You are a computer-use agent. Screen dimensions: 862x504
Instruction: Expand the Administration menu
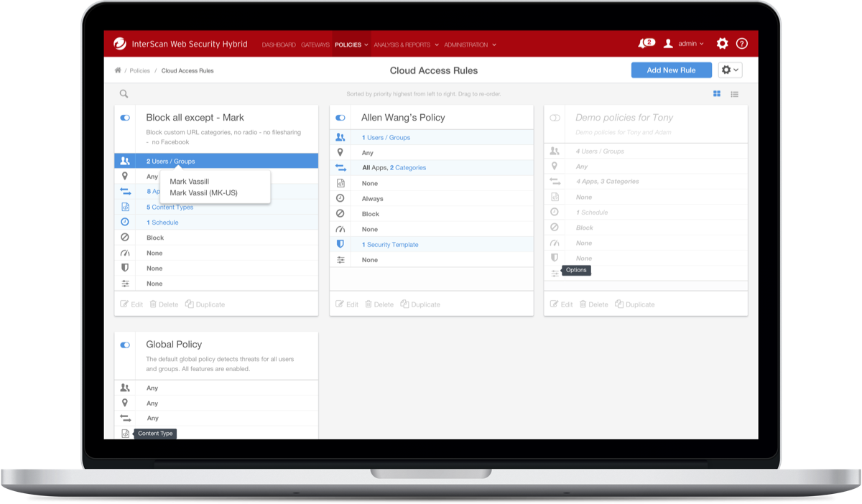(470, 45)
